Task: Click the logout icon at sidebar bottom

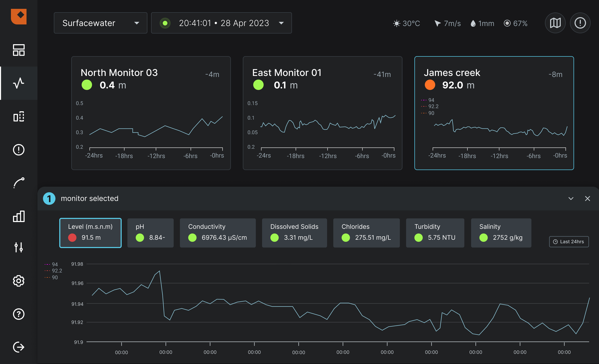Action: 19,347
